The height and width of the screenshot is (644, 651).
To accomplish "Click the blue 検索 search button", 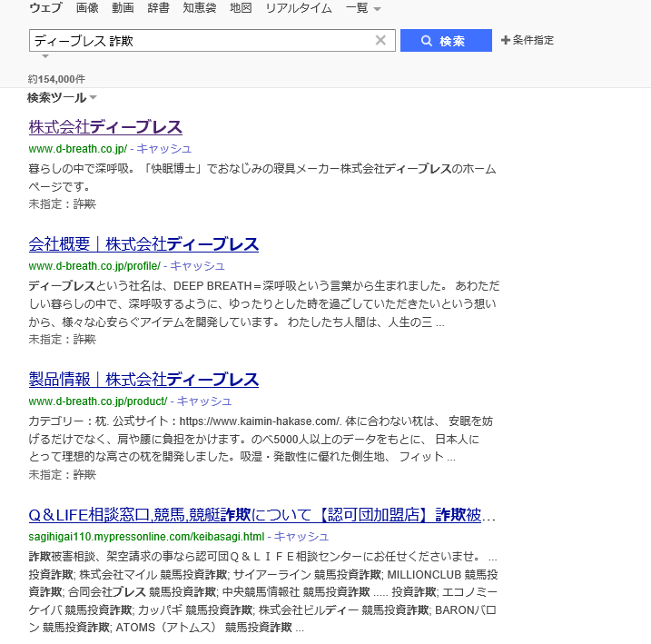I will coord(446,40).
